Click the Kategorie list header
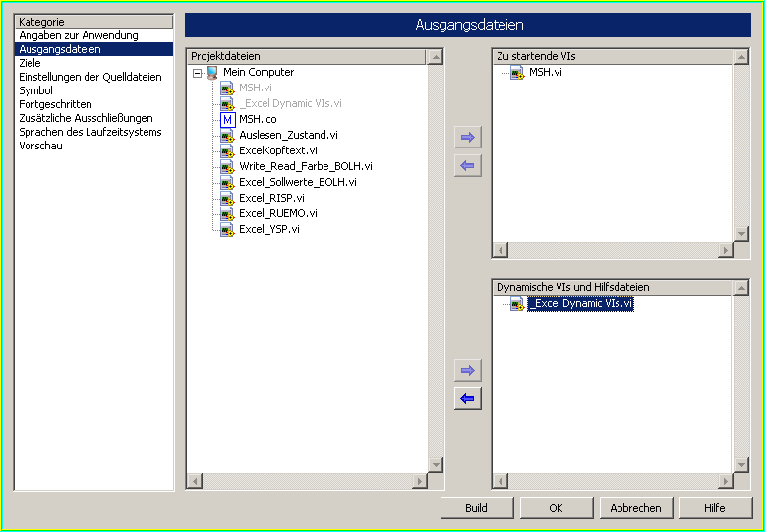The width and height of the screenshot is (765, 532). point(94,22)
